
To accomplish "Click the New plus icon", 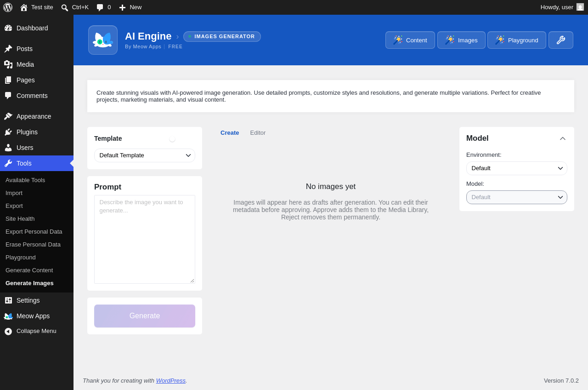I will click(x=122, y=7).
